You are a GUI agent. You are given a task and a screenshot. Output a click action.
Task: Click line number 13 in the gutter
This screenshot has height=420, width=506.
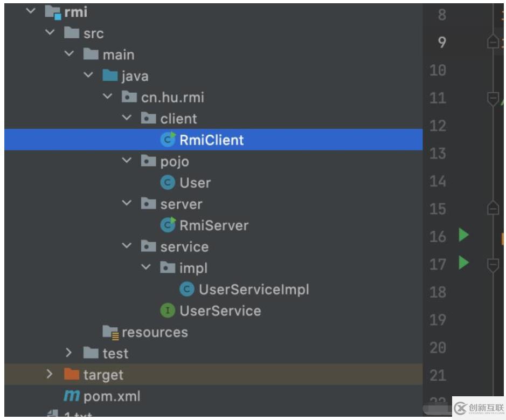tap(438, 154)
